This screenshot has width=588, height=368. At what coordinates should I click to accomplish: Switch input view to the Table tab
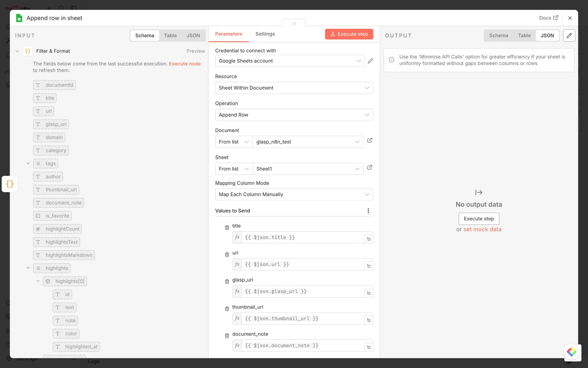click(x=170, y=36)
